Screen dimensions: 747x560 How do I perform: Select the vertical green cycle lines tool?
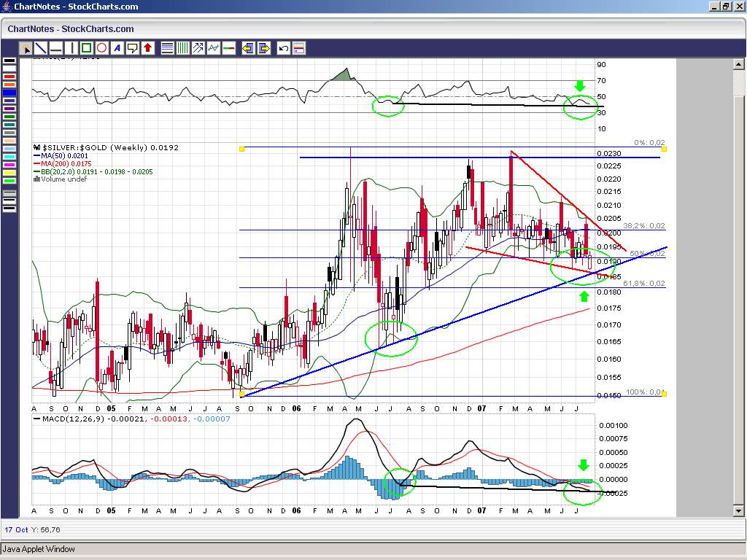183,49
